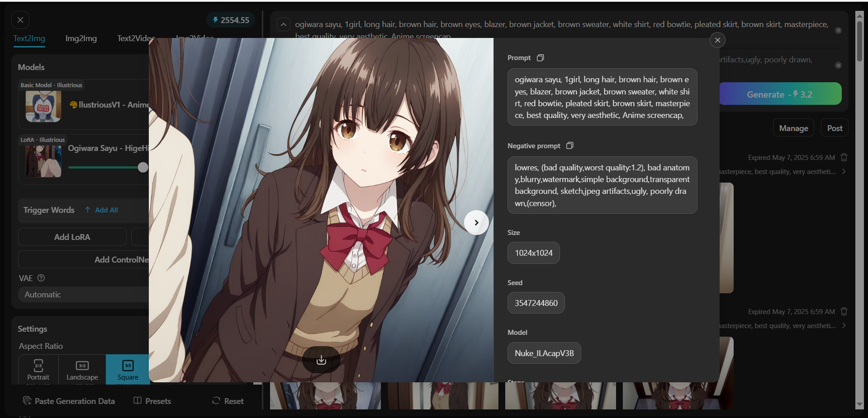Screen dimensions: 868x418
Task: Adjust the Ogiwara Sayu LoRA weight slider
Action: [x=143, y=167]
